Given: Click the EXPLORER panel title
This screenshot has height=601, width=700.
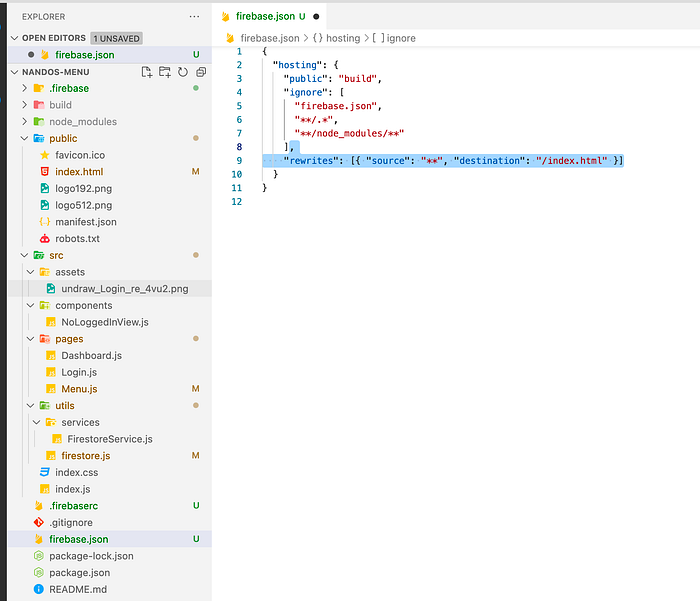Looking at the screenshot, I should [44, 17].
